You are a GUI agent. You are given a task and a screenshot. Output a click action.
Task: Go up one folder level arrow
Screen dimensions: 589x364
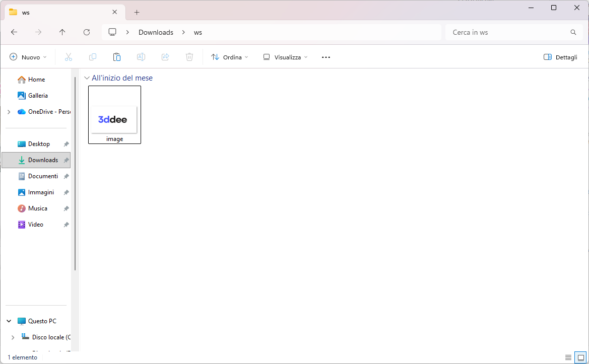(x=62, y=32)
